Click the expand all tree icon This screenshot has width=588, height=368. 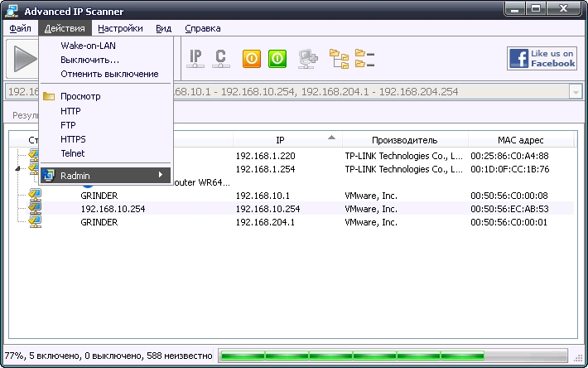pos(339,59)
